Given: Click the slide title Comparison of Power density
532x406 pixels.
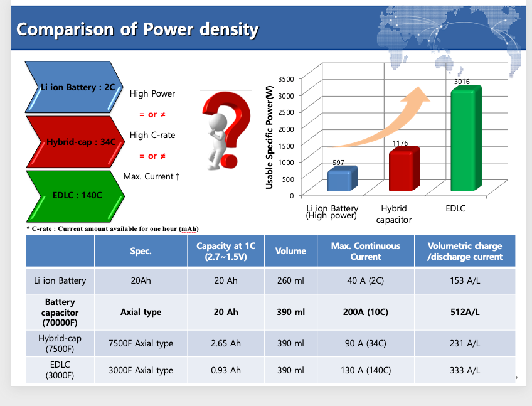Looking at the screenshot, I should click(x=137, y=29).
